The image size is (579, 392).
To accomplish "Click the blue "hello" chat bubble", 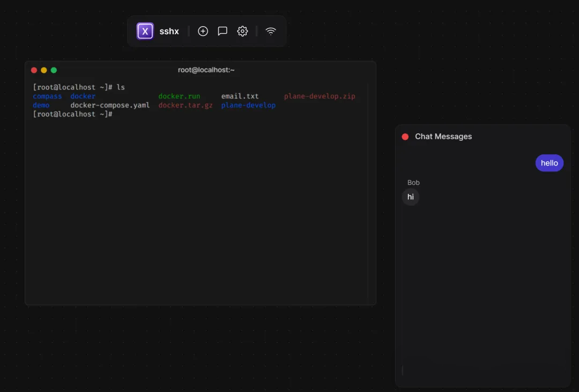I will pos(549,163).
